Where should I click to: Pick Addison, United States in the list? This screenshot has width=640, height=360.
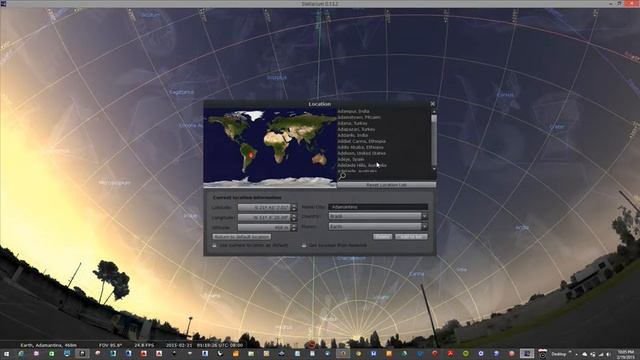tap(362, 153)
